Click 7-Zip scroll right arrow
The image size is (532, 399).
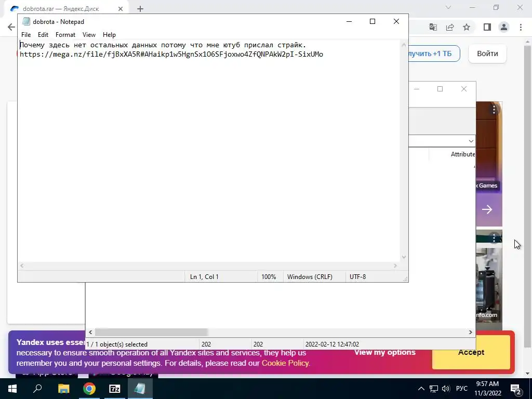tap(471, 332)
